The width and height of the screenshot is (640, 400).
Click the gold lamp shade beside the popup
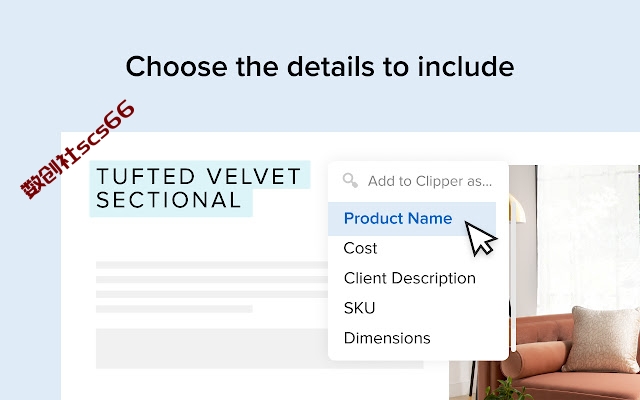tap(517, 208)
